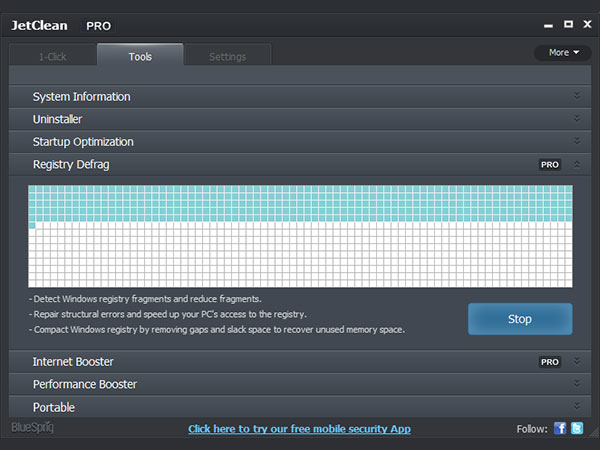Open the More dropdown menu
Screen dimensions: 600x450
[x=563, y=52]
